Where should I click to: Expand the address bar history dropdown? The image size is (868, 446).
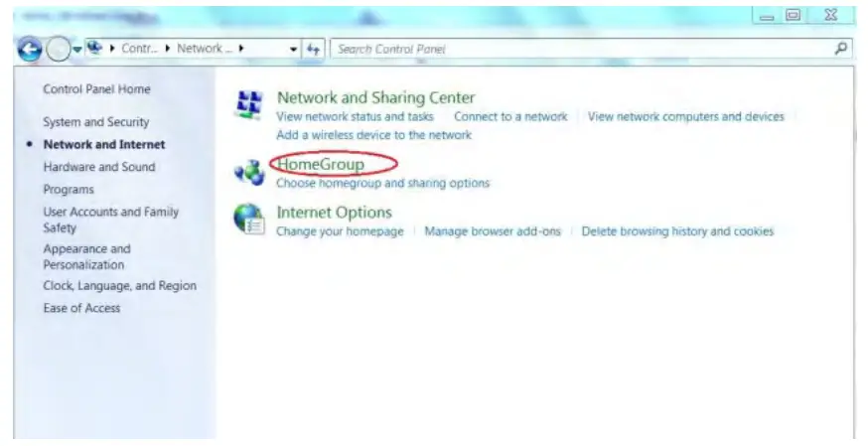(293, 50)
